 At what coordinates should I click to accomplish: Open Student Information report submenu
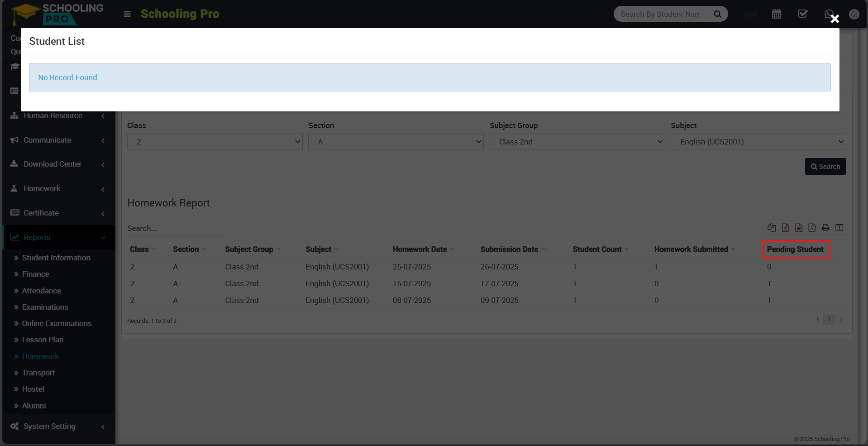56,258
